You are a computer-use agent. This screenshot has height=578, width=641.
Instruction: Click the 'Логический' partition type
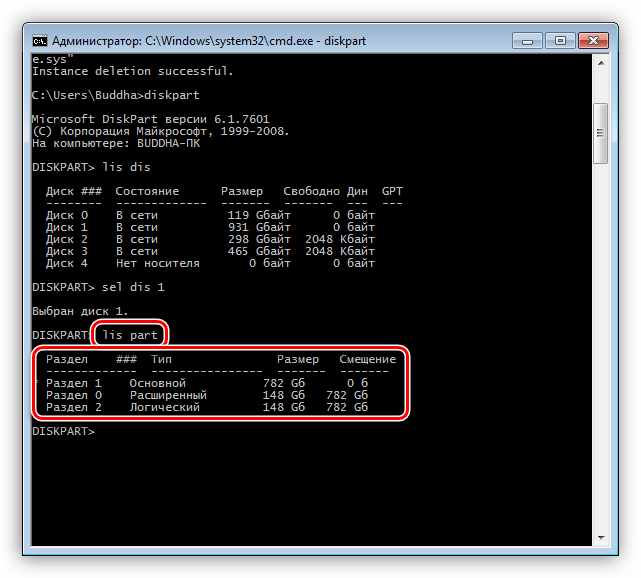(165, 407)
